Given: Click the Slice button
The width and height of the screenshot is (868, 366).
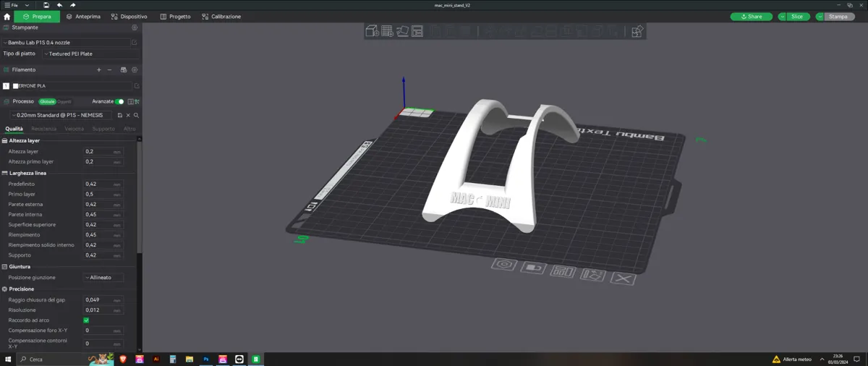Looking at the screenshot, I should pos(797,17).
